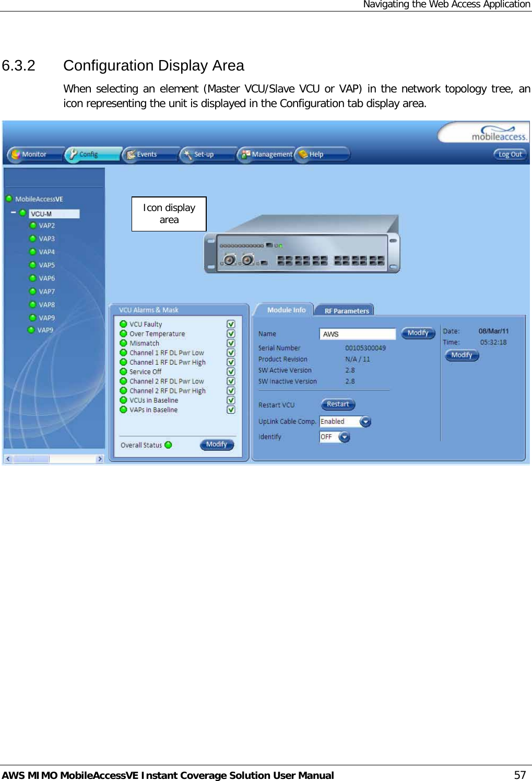The height and width of the screenshot is (781, 532).
Task: Select VAP5 in topology tree
Action: pyautogui.click(x=46, y=265)
